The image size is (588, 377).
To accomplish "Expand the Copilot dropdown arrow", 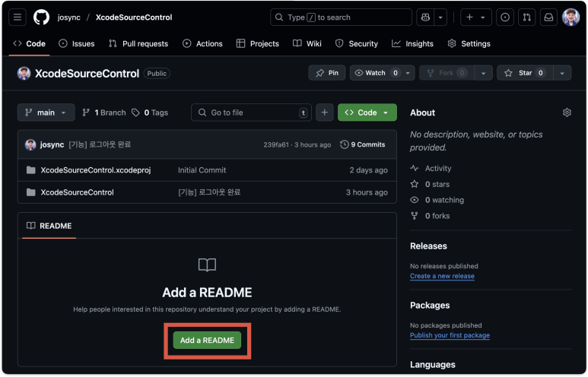I will pos(440,17).
